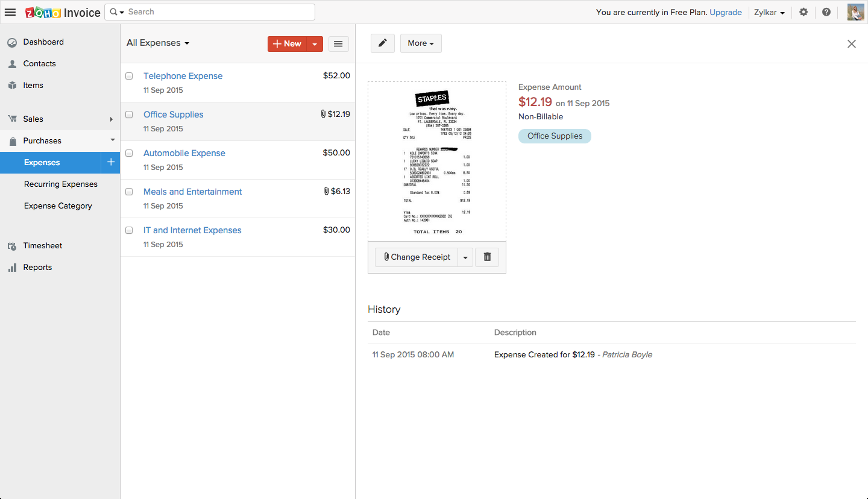Check the Telephone Expense checkbox
This screenshot has height=499, width=868.
[129, 76]
